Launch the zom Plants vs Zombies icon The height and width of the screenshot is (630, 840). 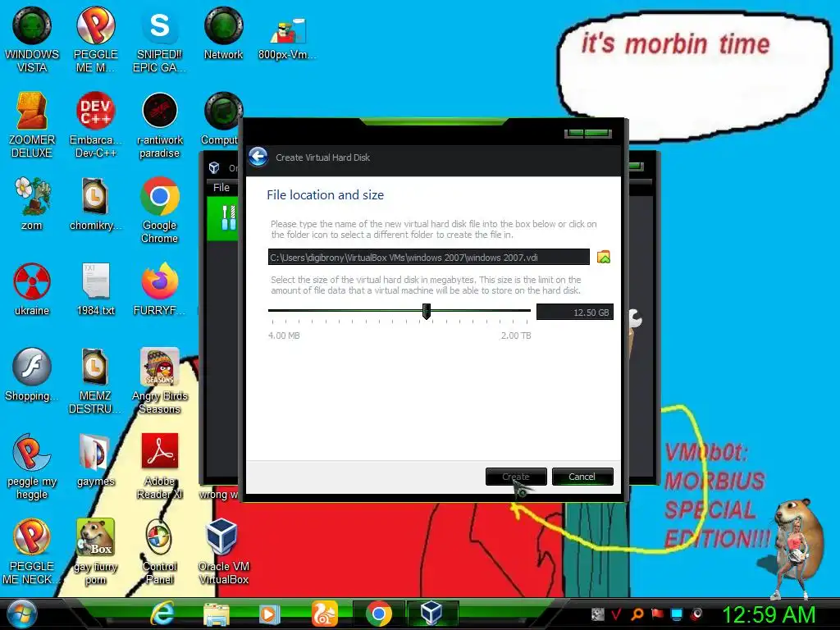click(32, 204)
